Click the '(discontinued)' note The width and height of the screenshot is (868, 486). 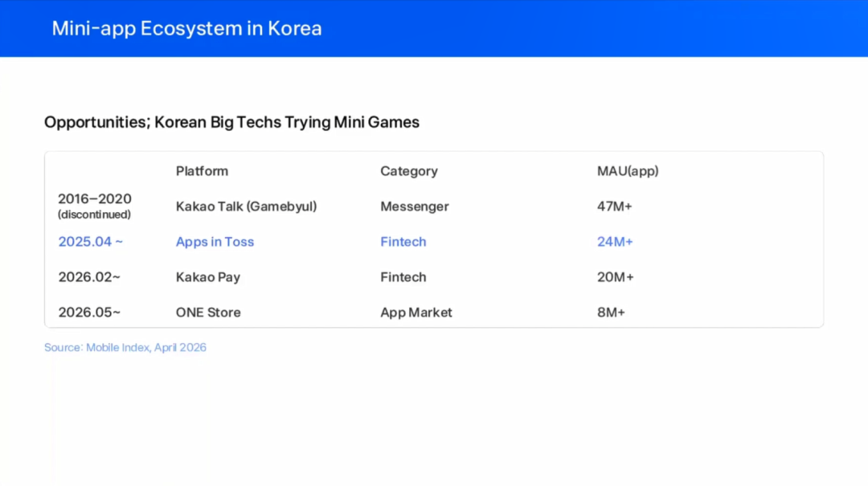(94, 214)
